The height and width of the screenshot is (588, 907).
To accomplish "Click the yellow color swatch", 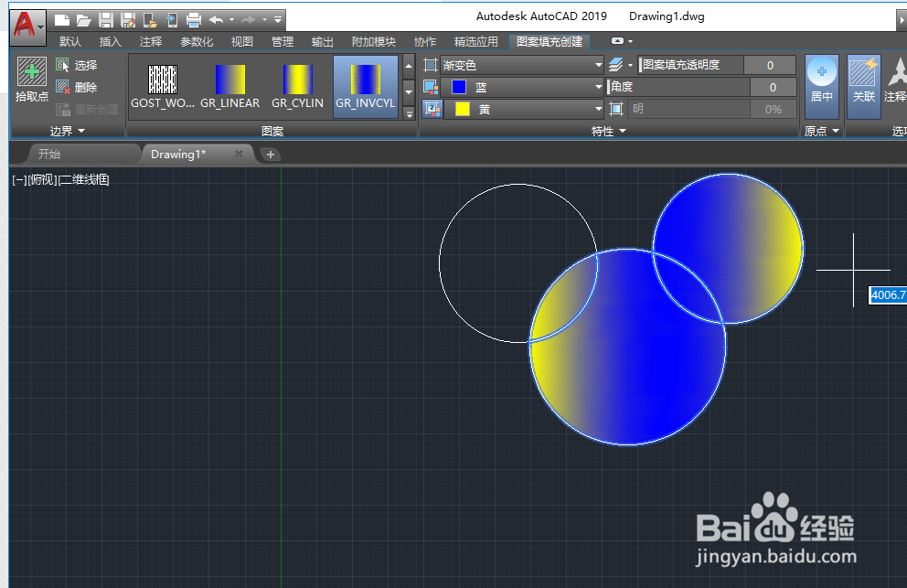I will point(462,110).
